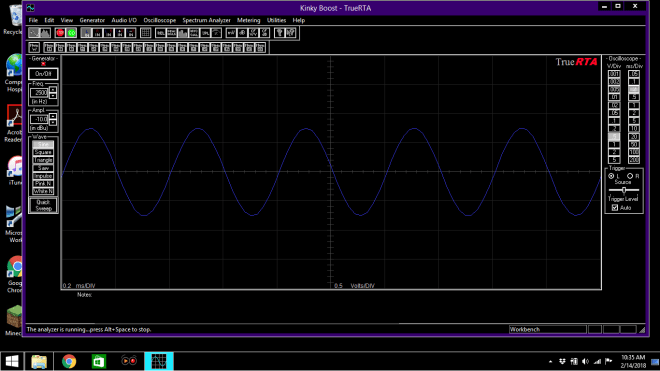Viewport: 660px width, 371px height.
Task: Toggle the Auto trigger checkbox
Action: pyautogui.click(x=615, y=208)
